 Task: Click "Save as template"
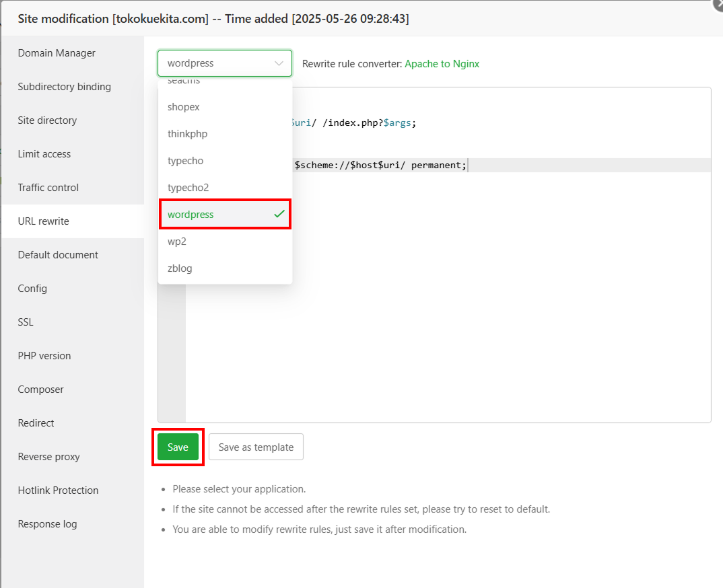256,447
